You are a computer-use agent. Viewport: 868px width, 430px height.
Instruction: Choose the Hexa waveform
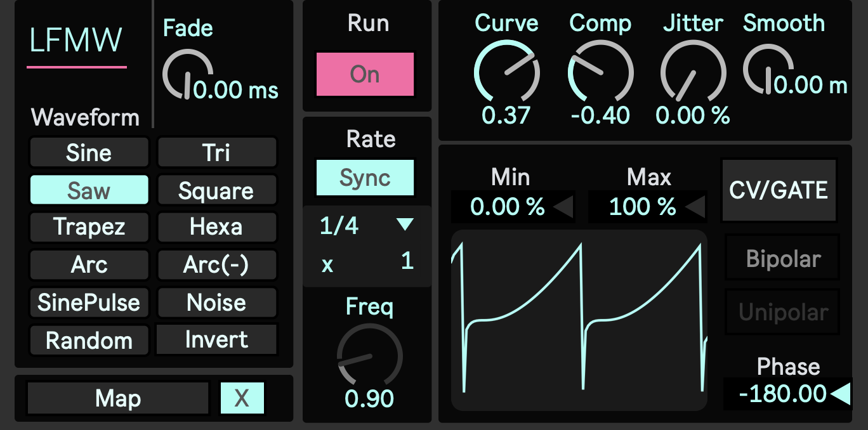point(217,227)
